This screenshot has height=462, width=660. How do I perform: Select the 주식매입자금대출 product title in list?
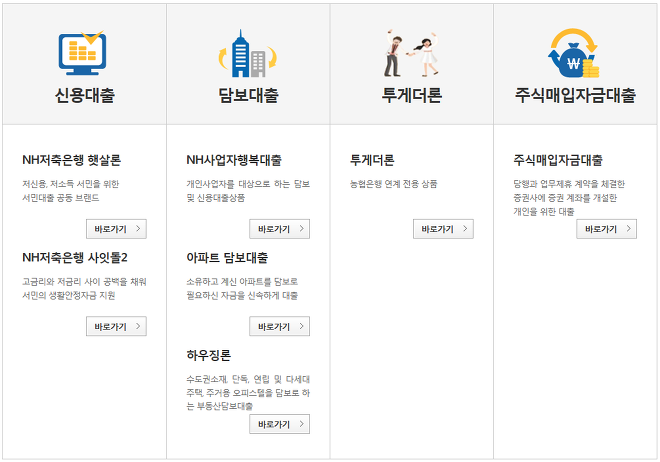[x=558, y=160]
